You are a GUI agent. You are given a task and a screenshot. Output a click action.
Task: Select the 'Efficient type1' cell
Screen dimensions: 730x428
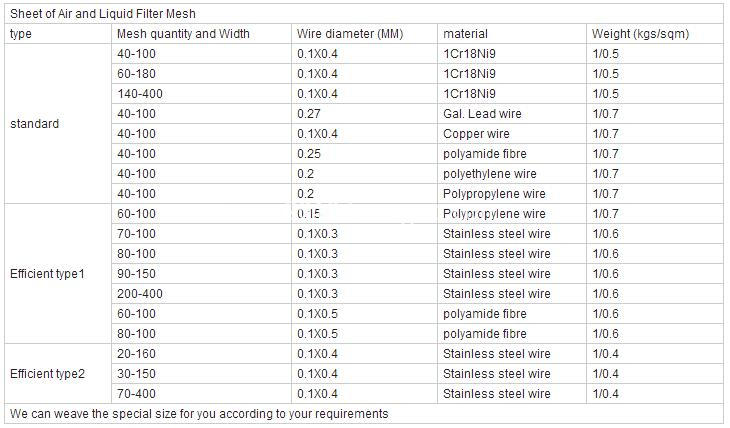click(x=47, y=274)
